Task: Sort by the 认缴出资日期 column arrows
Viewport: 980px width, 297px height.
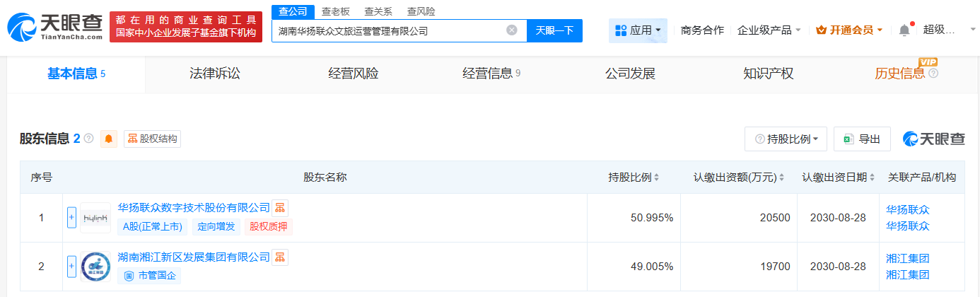Action: [873, 177]
